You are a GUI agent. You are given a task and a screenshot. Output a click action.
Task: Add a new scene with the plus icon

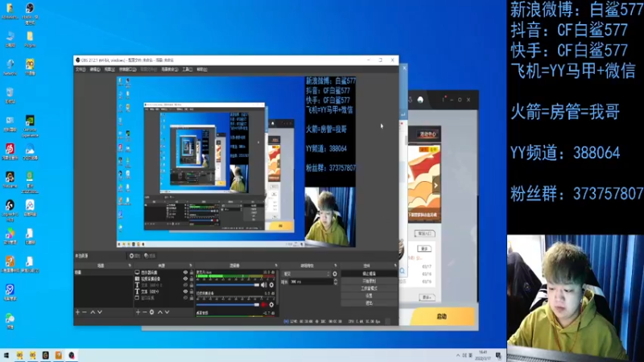coord(77,312)
